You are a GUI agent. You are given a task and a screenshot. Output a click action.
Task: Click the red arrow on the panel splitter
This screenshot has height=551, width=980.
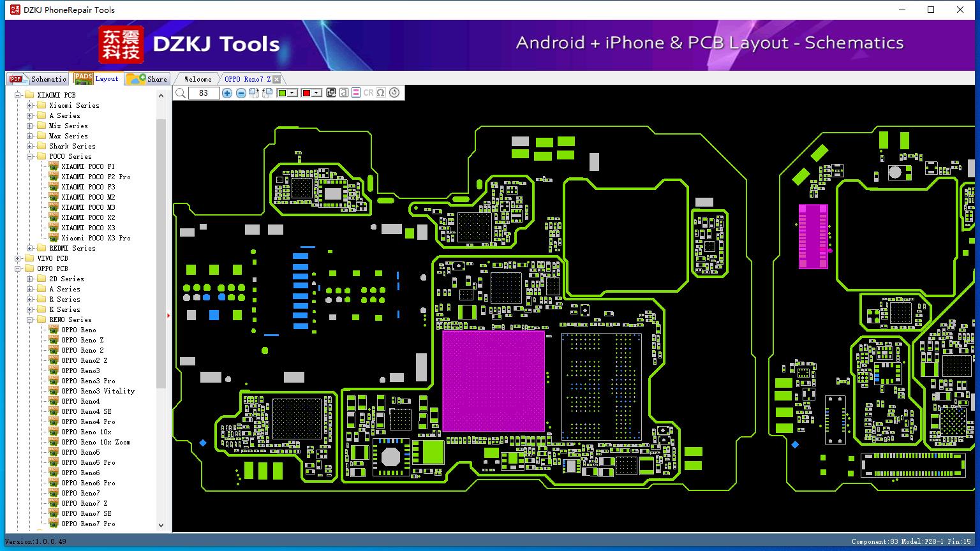tap(168, 315)
